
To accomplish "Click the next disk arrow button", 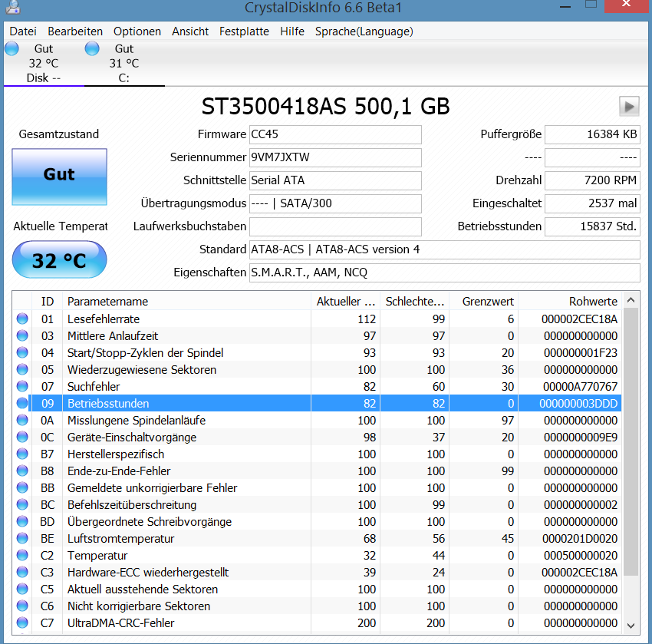I will tap(629, 107).
